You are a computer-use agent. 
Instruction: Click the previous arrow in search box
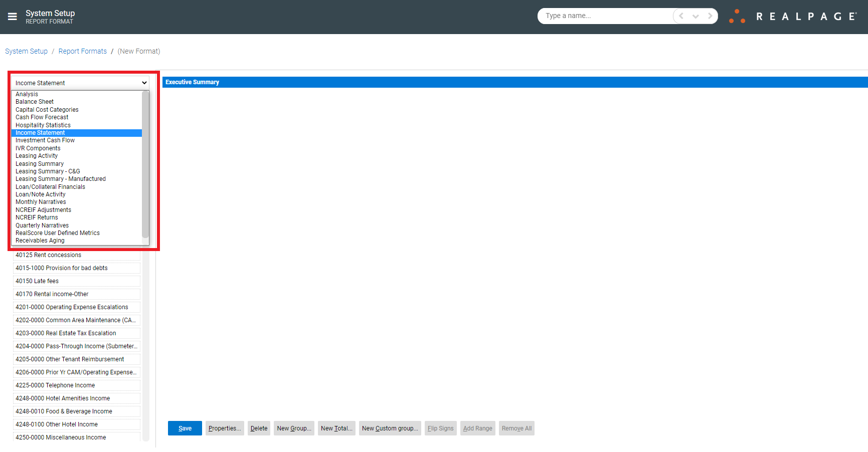click(681, 16)
